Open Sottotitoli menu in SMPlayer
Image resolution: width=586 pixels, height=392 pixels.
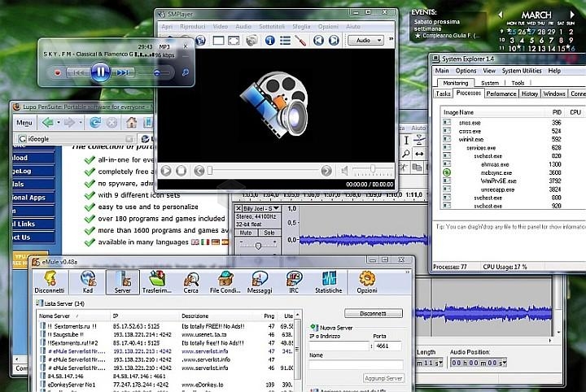tap(272, 27)
